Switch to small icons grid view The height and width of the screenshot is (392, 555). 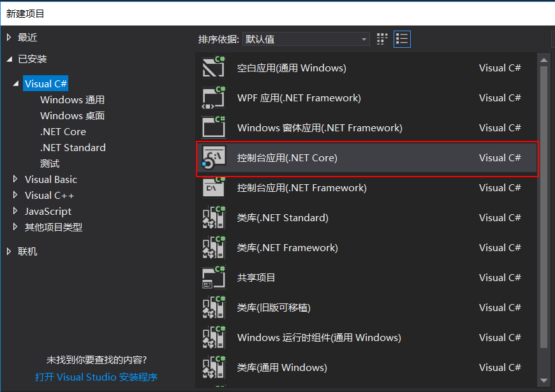point(382,39)
